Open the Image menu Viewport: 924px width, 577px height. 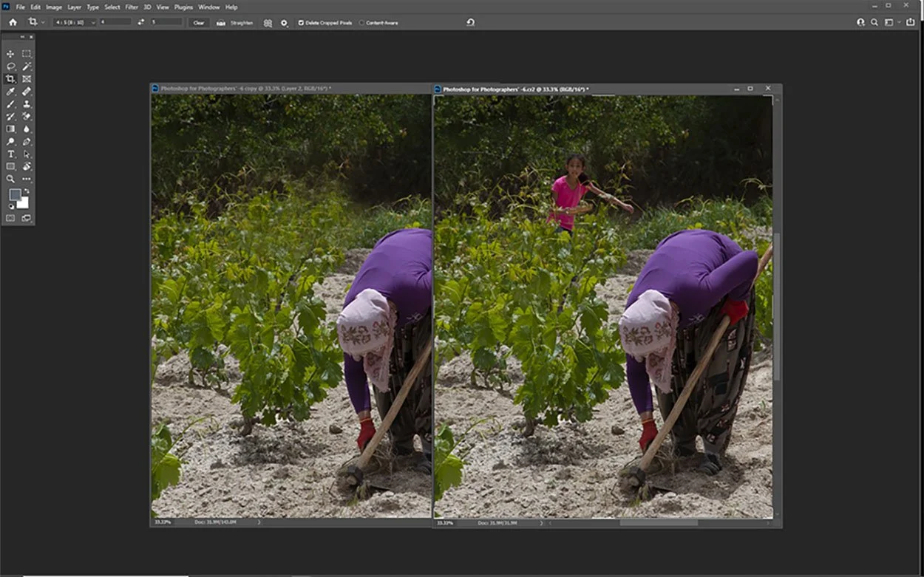(54, 7)
